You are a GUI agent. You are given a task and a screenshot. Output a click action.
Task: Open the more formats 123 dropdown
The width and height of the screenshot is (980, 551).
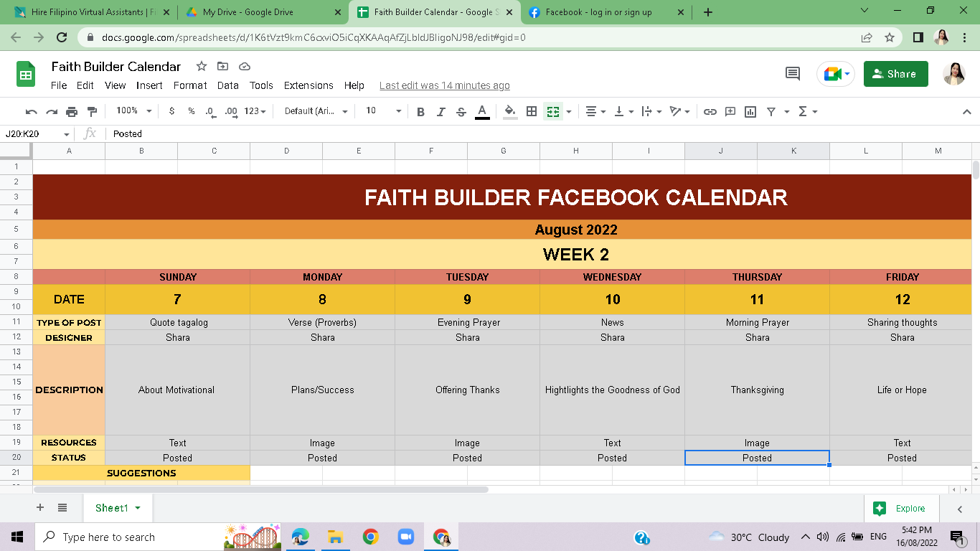coord(255,111)
